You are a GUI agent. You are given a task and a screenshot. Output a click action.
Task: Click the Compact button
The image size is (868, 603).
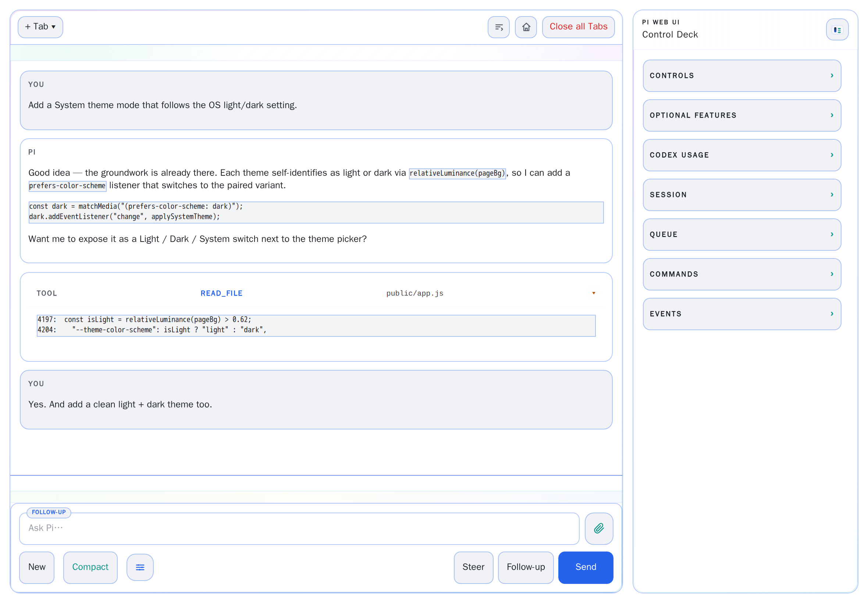point(90,567)
